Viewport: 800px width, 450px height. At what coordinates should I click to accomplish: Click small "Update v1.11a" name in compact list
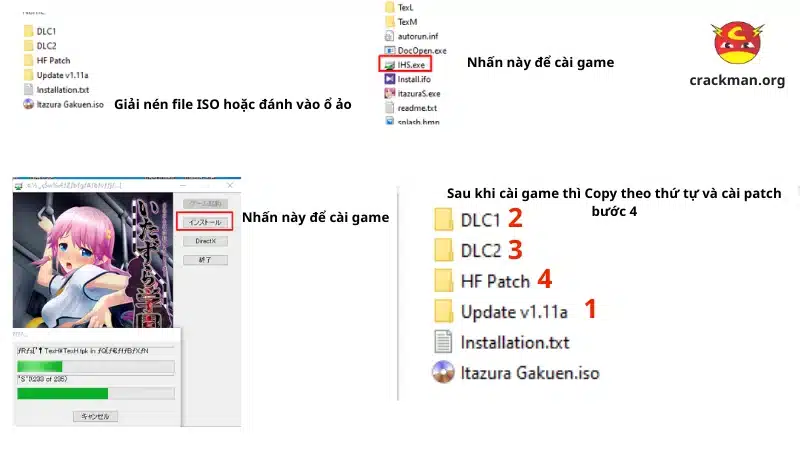point(62,75)
